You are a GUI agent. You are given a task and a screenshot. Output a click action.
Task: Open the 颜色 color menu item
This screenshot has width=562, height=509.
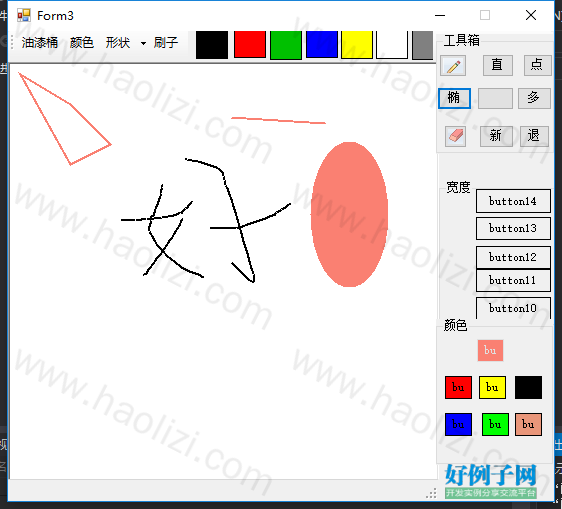(82, 43)
